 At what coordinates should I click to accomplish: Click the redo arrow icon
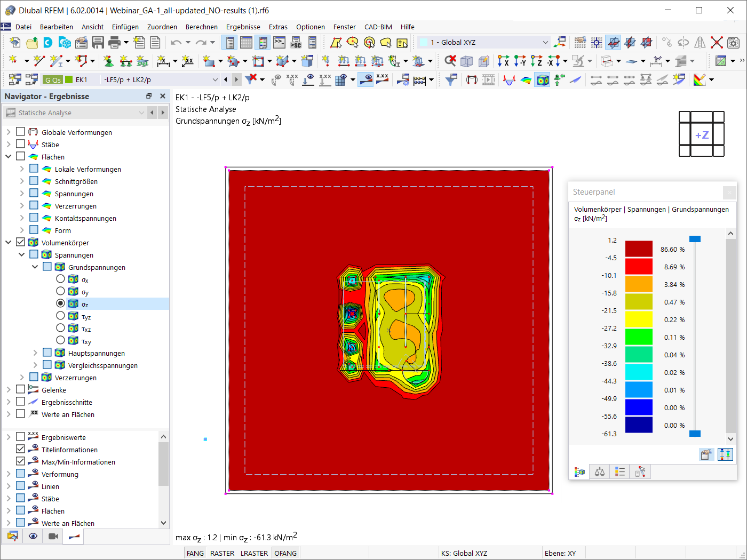tap(201, 43)
